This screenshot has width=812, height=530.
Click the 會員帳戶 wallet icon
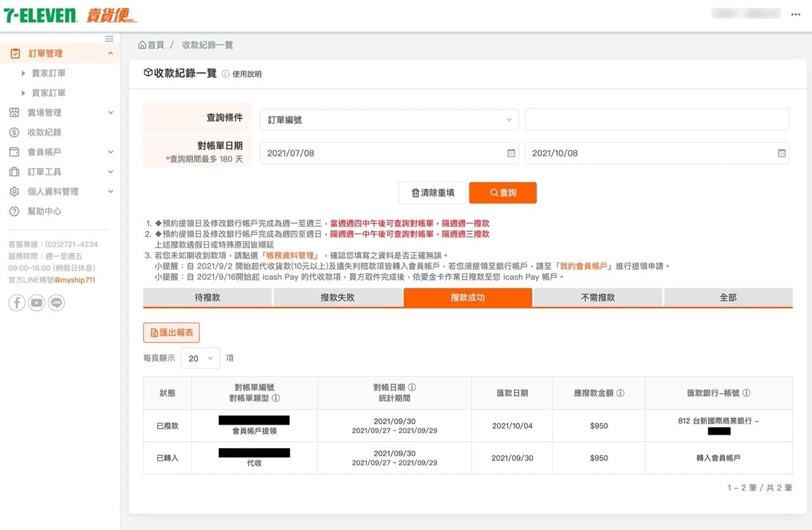pos(14,152)
